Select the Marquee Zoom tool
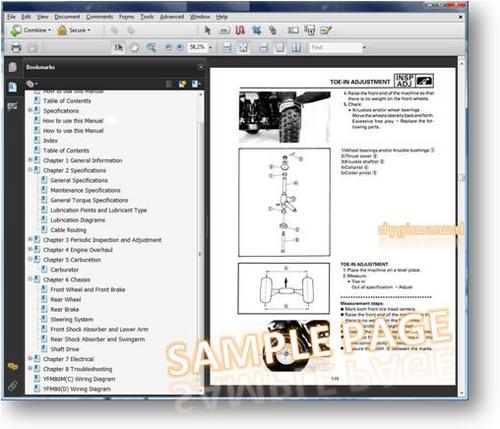The height and width of the screenshot is (429, 500). pos(151,48)
